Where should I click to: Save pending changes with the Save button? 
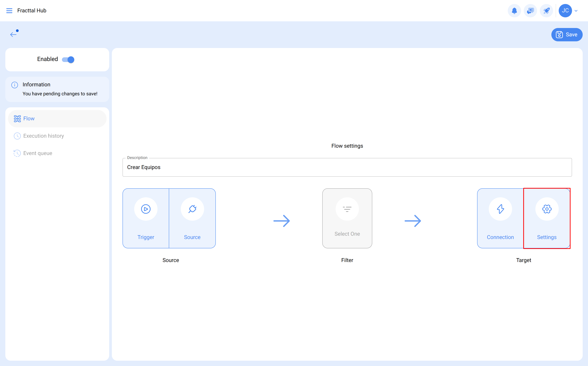click(x=567, y=34)
